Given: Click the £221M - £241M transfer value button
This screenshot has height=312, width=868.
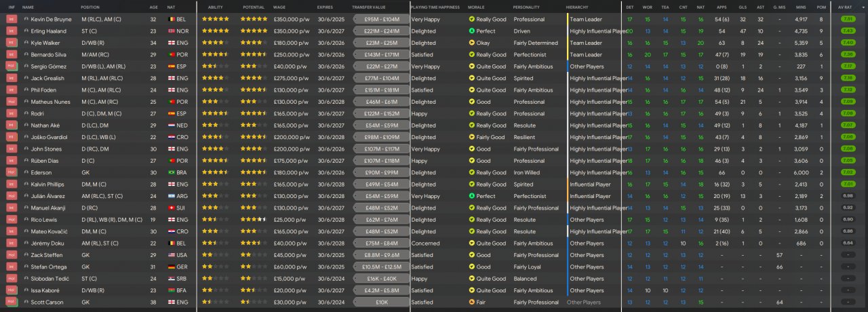Looking at the screenshot, I should click(382, 31).
